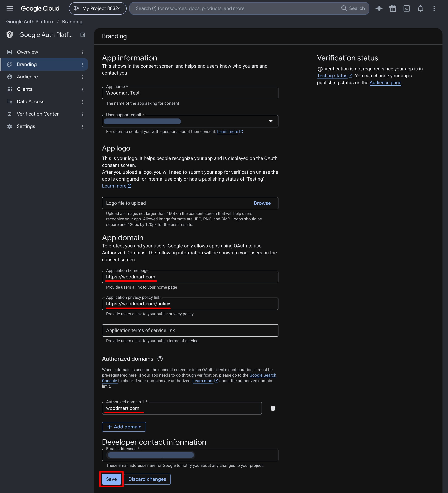Open top-right more options menu

(x=434, y=8)
